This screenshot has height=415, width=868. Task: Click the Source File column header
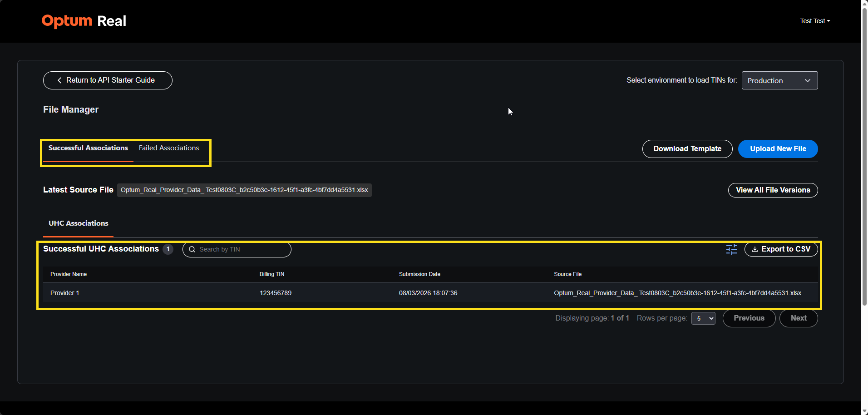pos(567,274)
